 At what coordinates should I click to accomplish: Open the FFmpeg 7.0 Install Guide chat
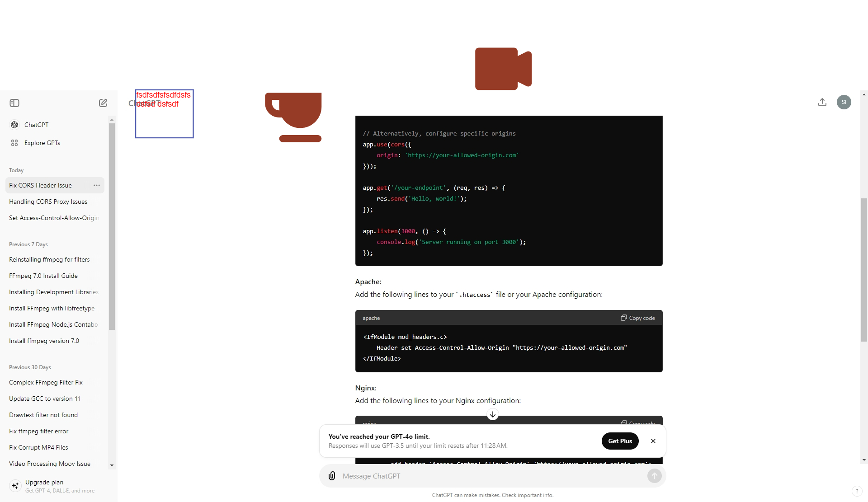55,276
